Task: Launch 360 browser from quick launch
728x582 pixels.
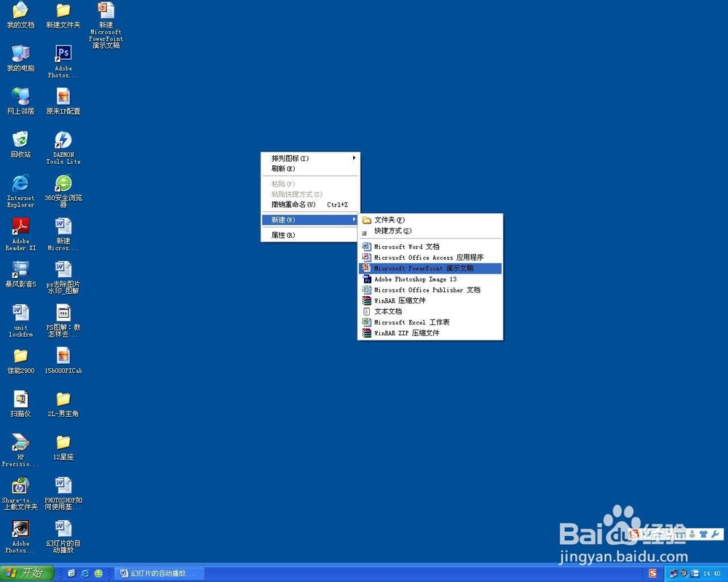Action: (x=98, y=574)
